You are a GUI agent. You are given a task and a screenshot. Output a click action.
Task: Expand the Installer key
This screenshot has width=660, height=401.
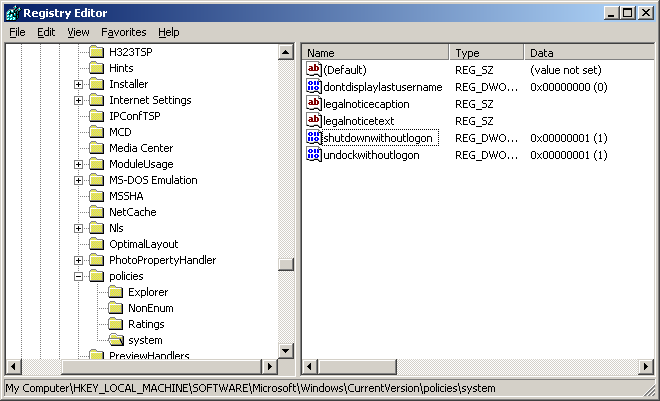[78, 84]
